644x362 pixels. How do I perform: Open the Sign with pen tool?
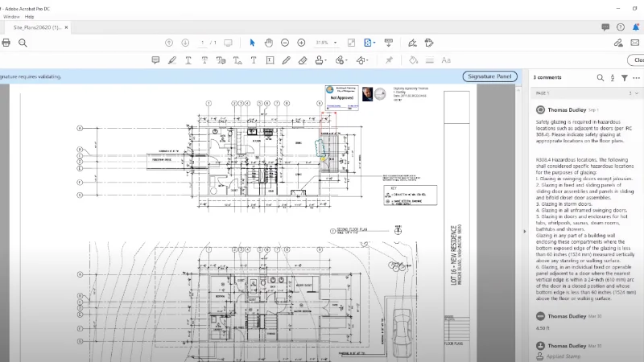pos(412,43)
